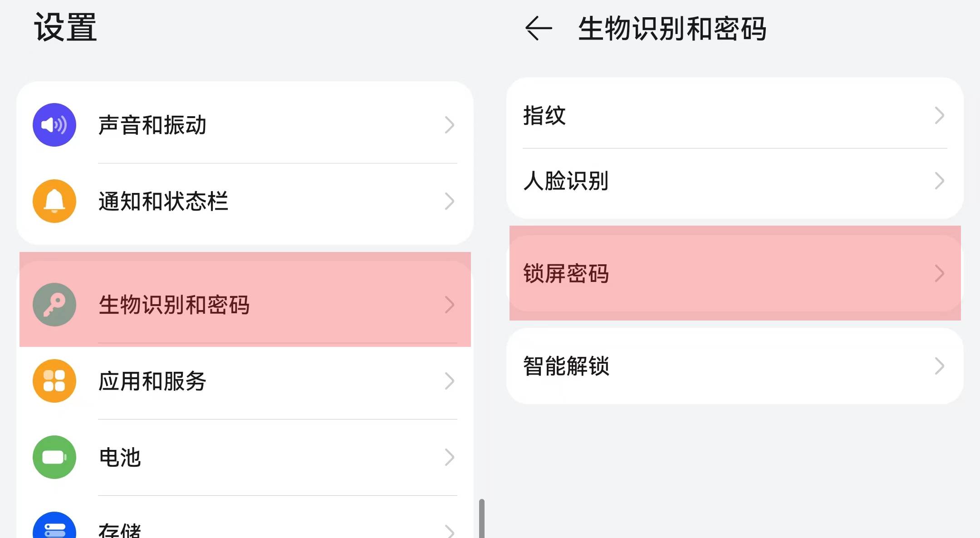Click the settings list scrollbar
980x538 pixels.
click(481, 518)
